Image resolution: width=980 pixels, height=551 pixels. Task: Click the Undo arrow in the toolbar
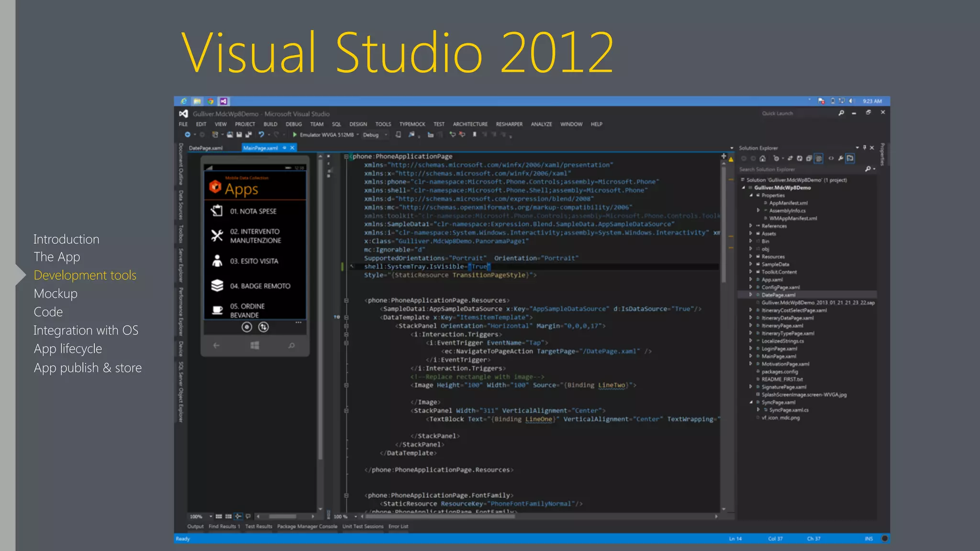click(x=261, y=135)
